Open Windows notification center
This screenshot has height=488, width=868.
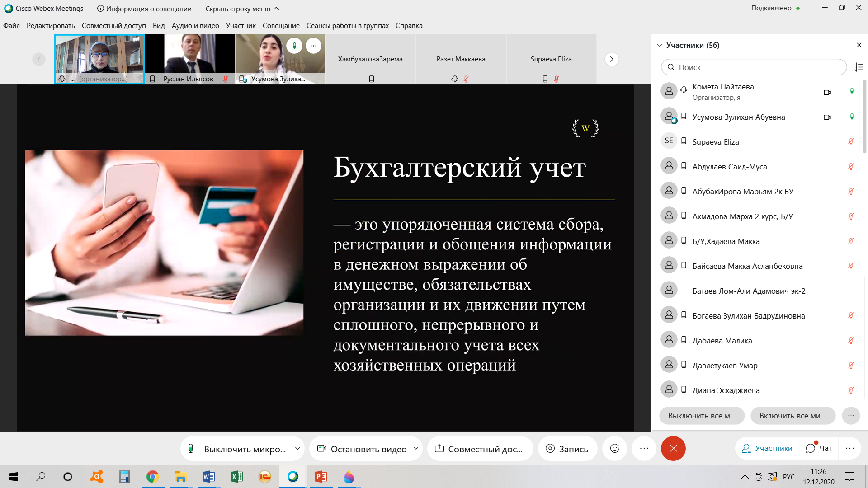coord(849,477)
